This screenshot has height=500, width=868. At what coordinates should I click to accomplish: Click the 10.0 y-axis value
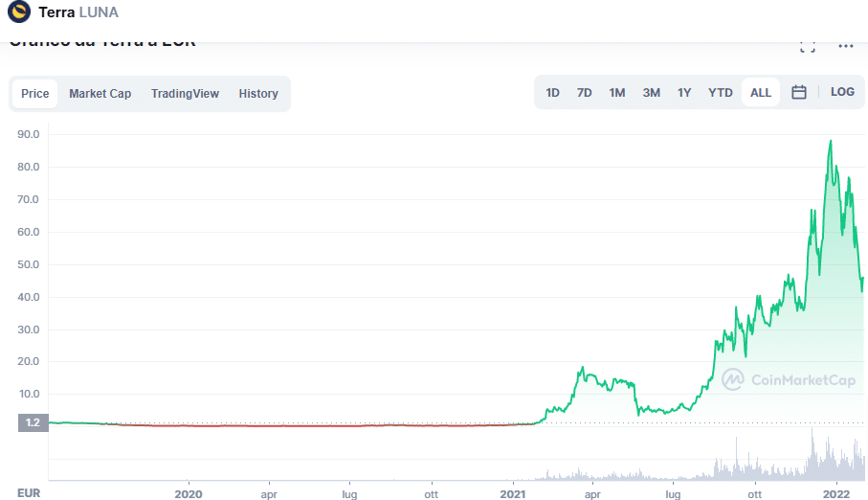(x=29, y=394)
